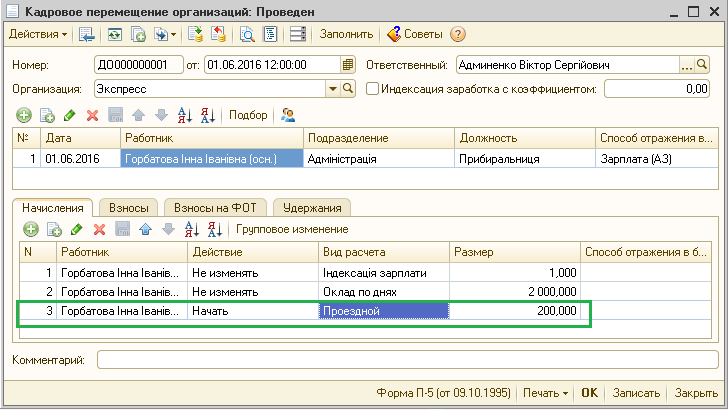The image size is (728, 410).
Task: Move worker row up with the arrow icon
Action: (138, 115)
